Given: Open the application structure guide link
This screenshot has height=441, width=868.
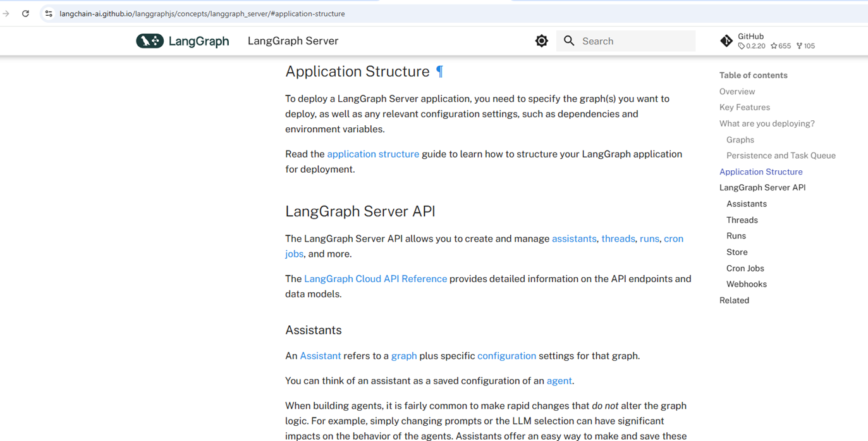Looking at the screenshot, I should [x=373, y=154].
